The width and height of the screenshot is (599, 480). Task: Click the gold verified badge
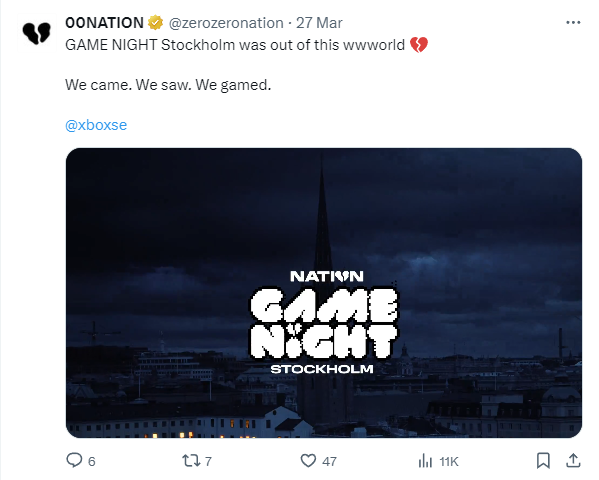[155, 23]
